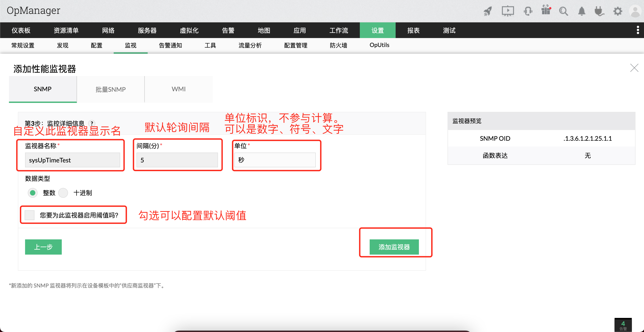This screenshot has width=644, height=332.
Task: Open the 地图 menu
Action: pos(264,30)
